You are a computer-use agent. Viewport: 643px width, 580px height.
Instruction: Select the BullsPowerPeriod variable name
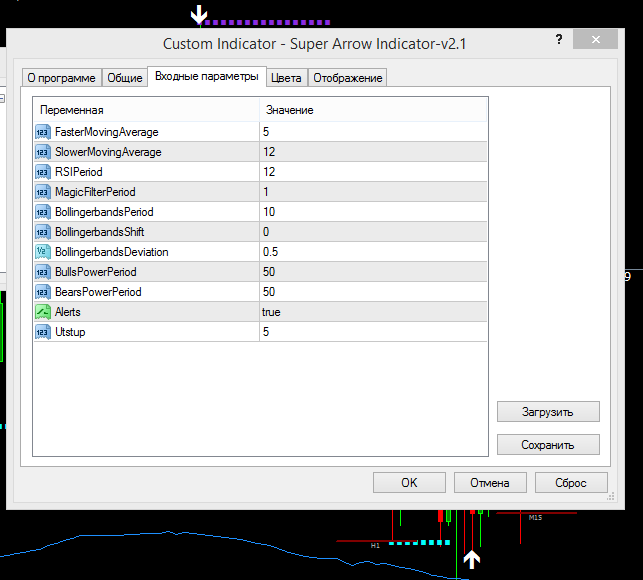(96, 272)
